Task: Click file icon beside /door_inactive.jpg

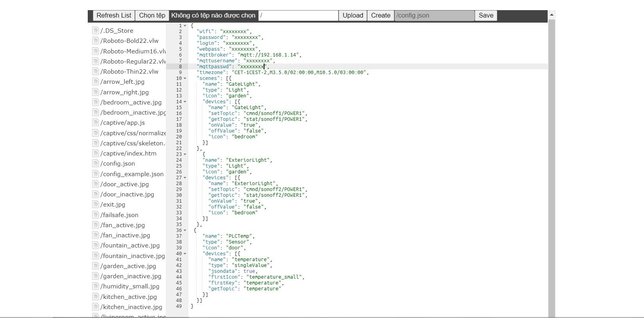Action: click(x=96, y=194)
